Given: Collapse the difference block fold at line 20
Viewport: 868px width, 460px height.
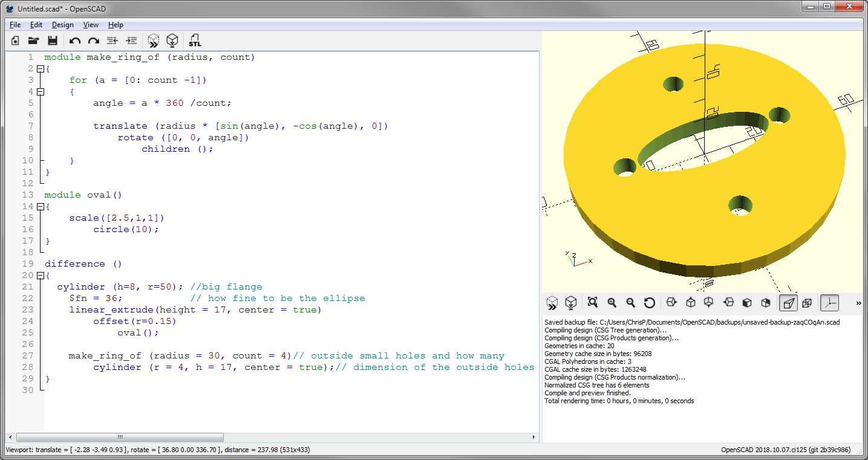Looking at the screenshot, I should click(40, 276).
